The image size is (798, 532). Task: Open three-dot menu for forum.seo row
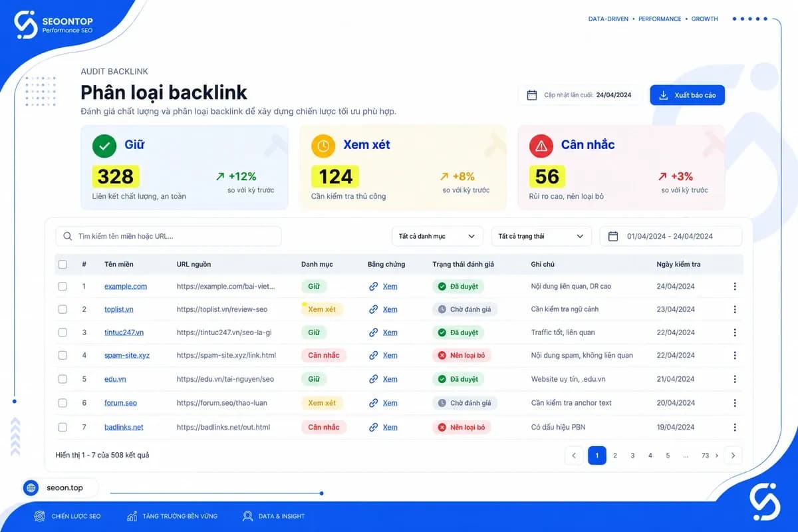coord(735,403)
